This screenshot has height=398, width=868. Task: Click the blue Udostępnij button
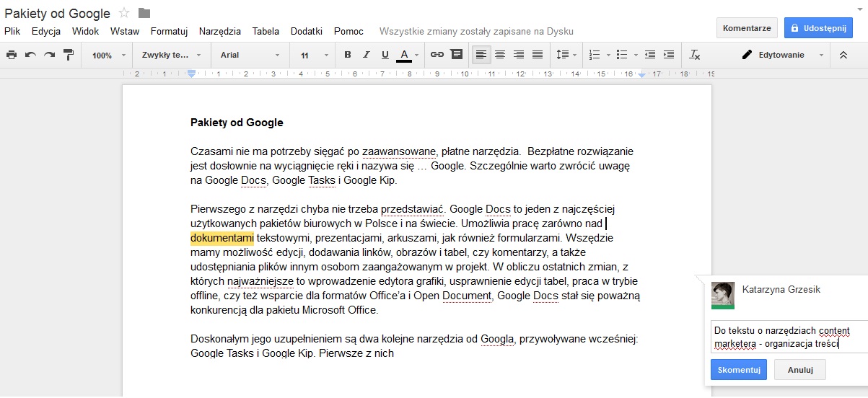818,28
